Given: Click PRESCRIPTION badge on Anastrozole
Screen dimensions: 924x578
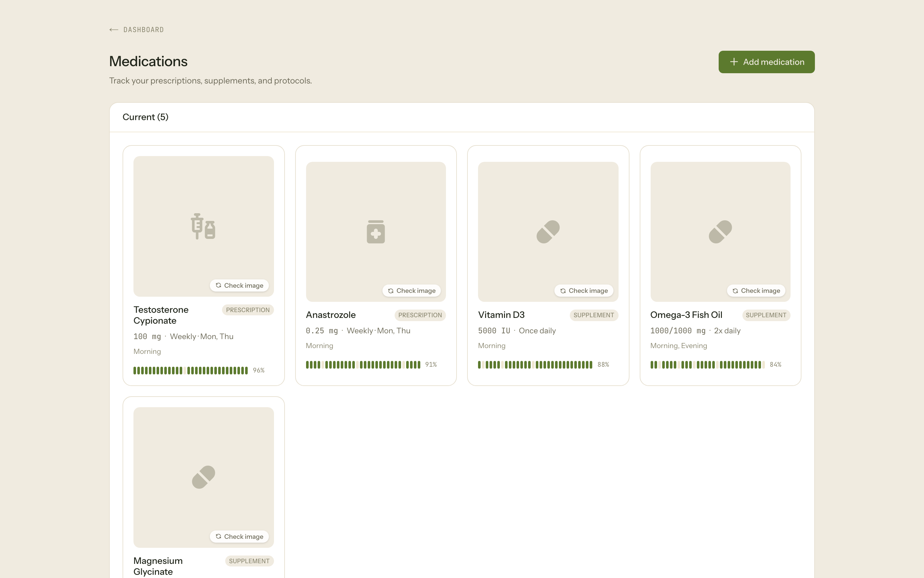Looking at the screenshot, I should [x=420, y=315].
